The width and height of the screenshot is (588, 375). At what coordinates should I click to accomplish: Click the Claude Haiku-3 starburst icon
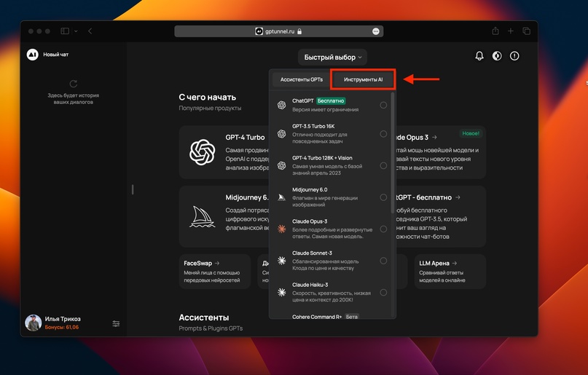pos(282,292)
